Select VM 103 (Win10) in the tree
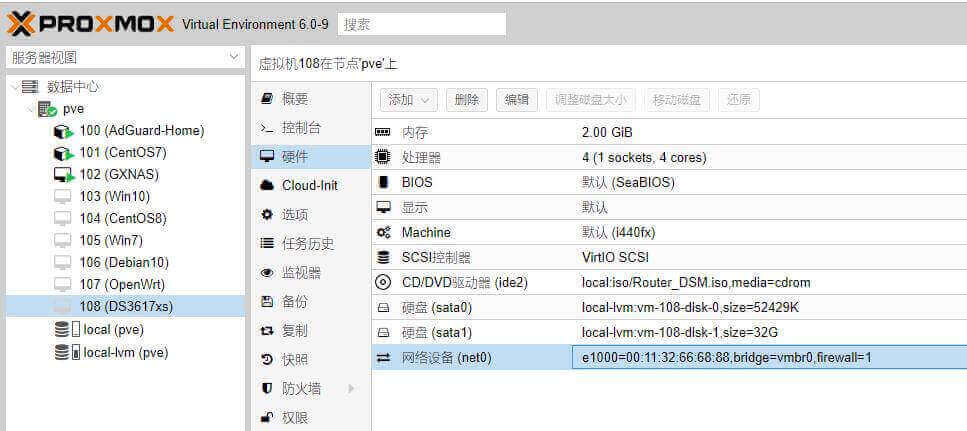The height and width of the screenshot is (431, 967). 114,196
